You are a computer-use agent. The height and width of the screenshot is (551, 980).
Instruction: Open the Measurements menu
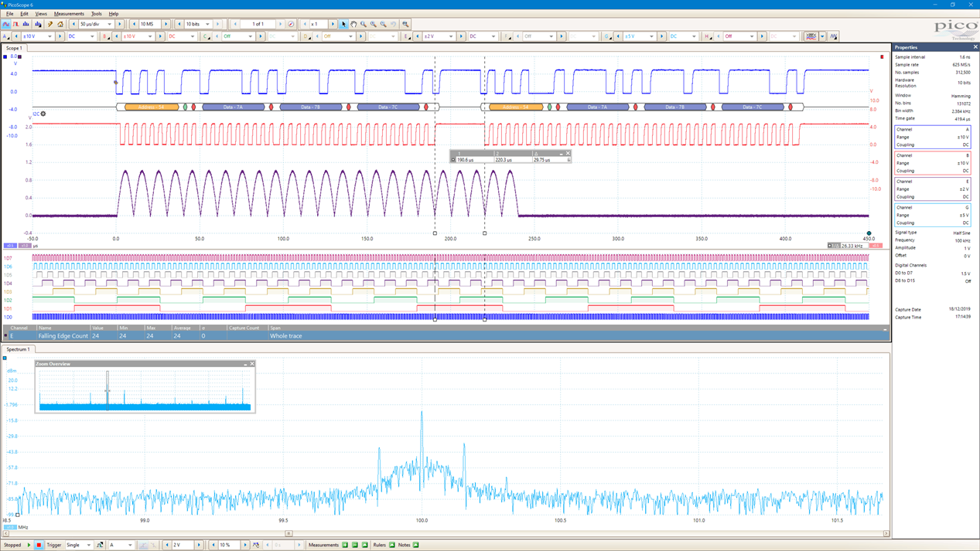pyautogui.click(x=69, y=14)
